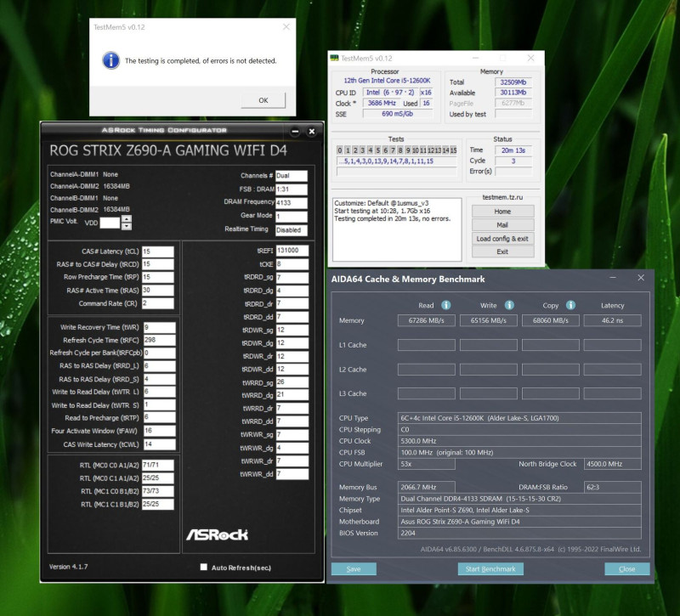Click the tREFI value field
Screen dimensions: 680x616
coord(292,250)
